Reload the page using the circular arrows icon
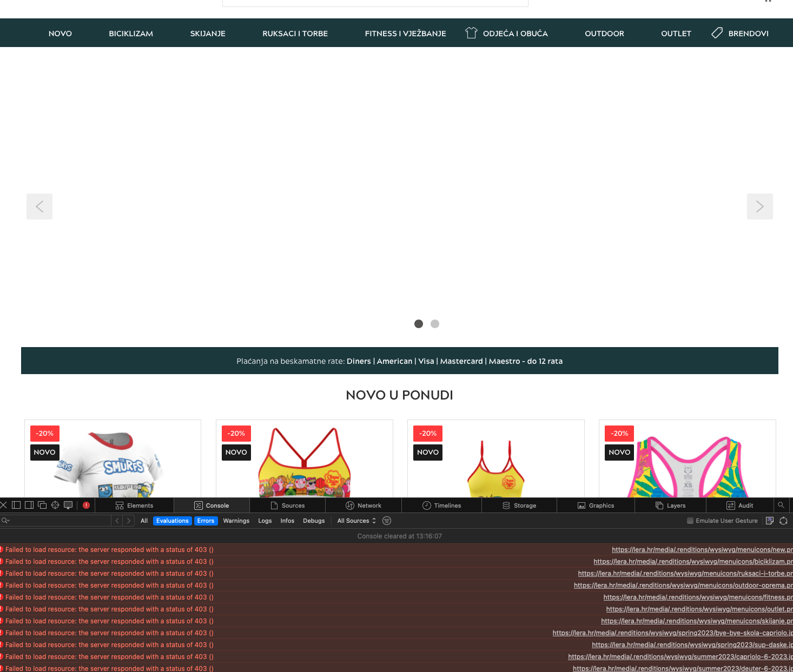 784,521
